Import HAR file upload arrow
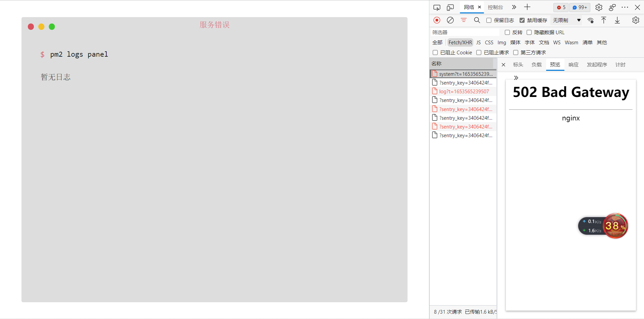Image resolution: width=644 pixels, height=319 pixels. [604, 20]
